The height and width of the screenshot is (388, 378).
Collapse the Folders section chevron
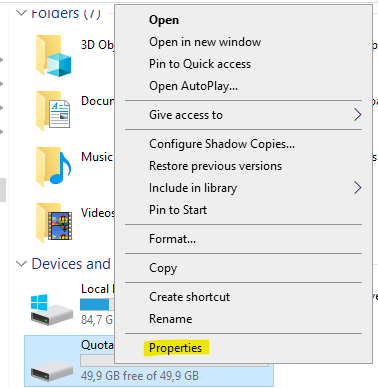(x=21, y=13)
